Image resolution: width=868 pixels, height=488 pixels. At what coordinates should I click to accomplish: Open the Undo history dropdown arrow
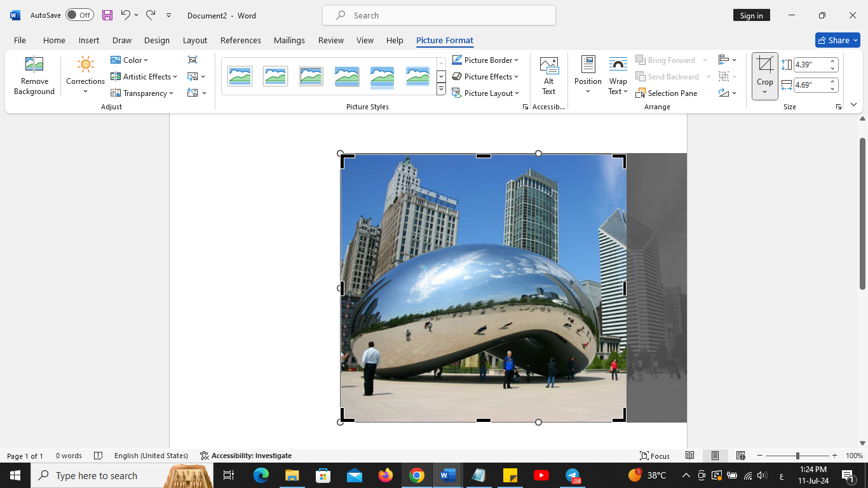(x=136, y=15)
